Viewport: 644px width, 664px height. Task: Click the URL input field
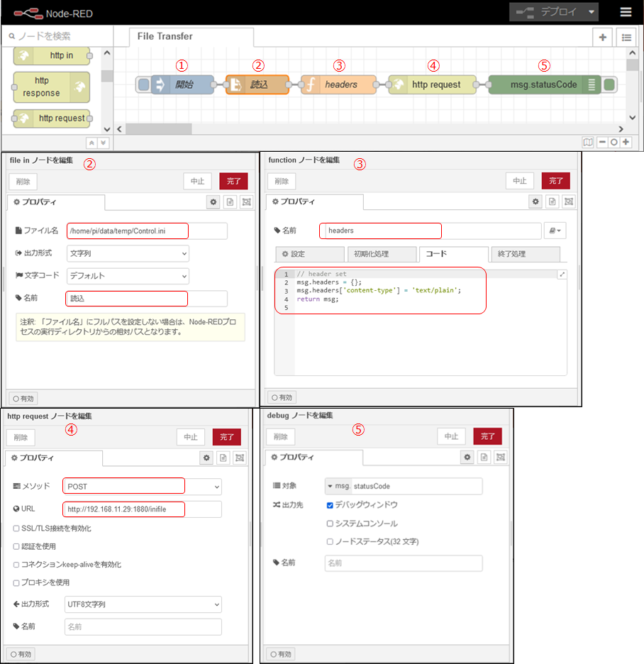point(142,509)
